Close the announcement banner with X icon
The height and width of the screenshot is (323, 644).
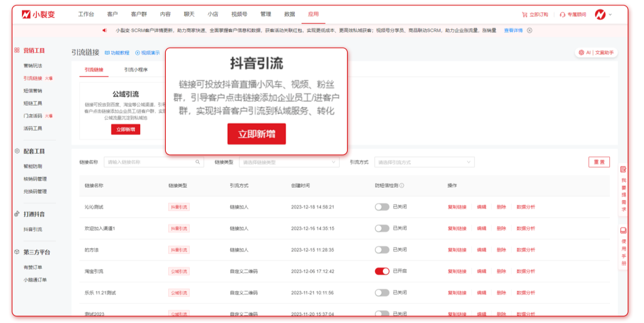(530, 30)
